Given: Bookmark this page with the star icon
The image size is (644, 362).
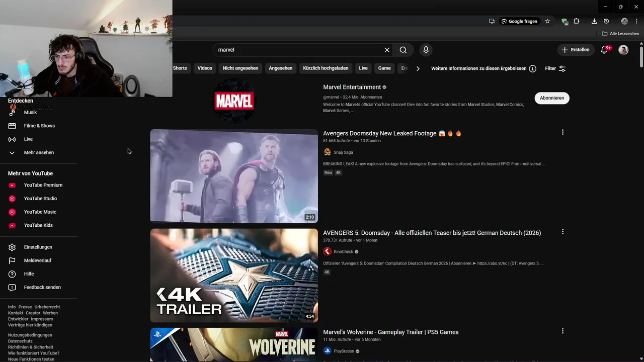Looking at the screenshot, I should coord(547,21).
